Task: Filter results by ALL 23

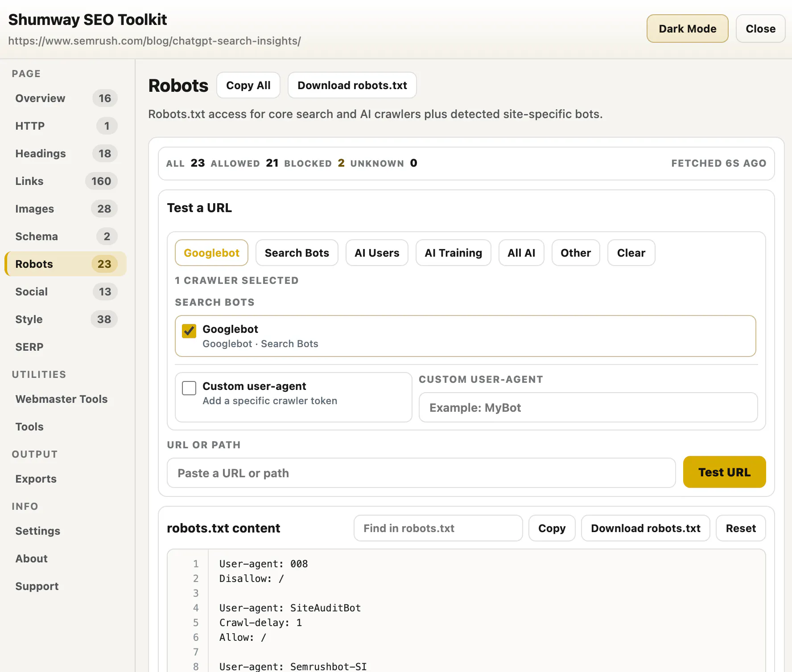Action: pyautogui.click(x=185, y=163)
